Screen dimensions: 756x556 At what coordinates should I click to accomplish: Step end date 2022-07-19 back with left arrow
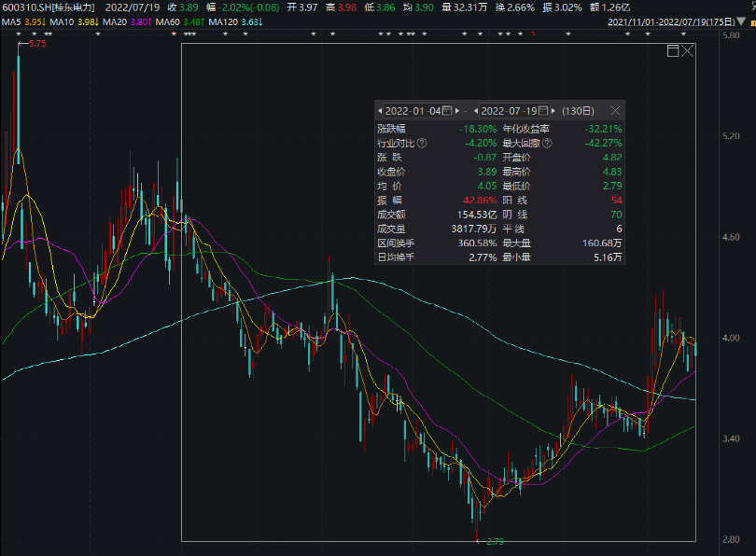tap(476, 111)
